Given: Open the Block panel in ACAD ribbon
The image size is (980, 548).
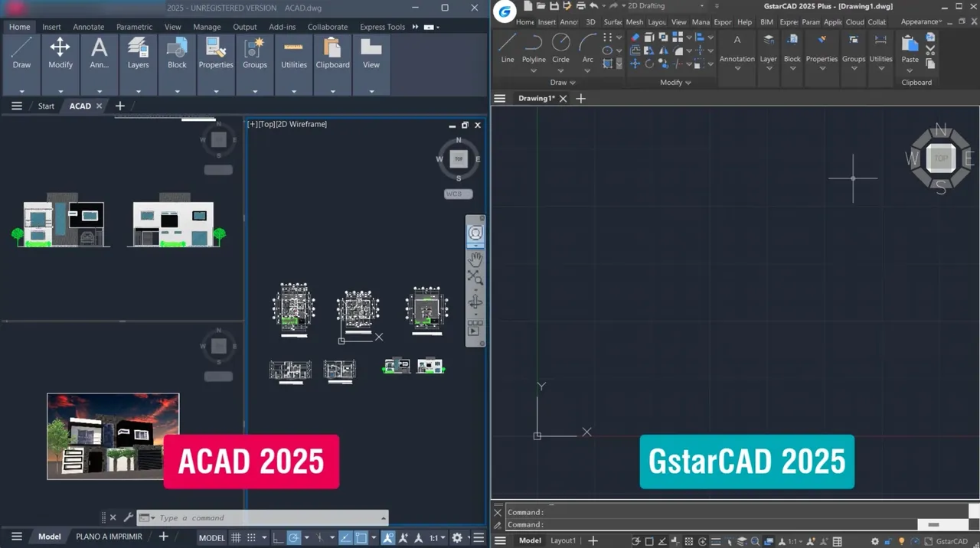Looking at the screenshot, I should tap(177, 64).
